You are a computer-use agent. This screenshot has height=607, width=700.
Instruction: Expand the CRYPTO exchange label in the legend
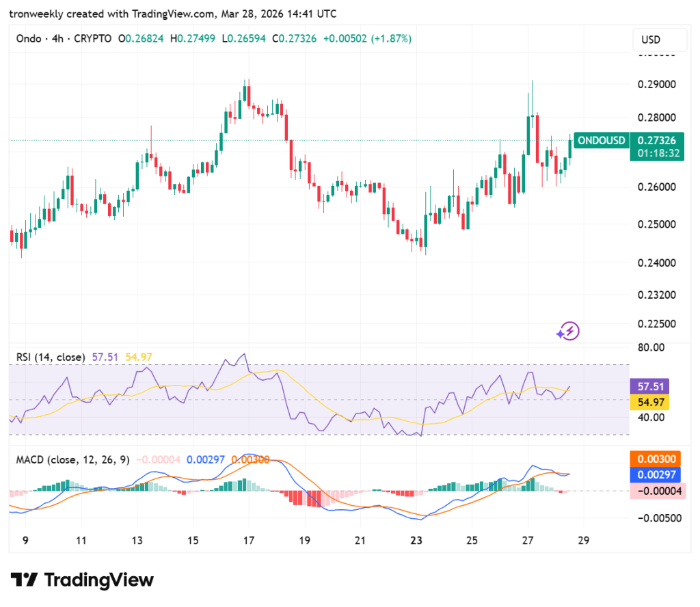coord(93,39)
